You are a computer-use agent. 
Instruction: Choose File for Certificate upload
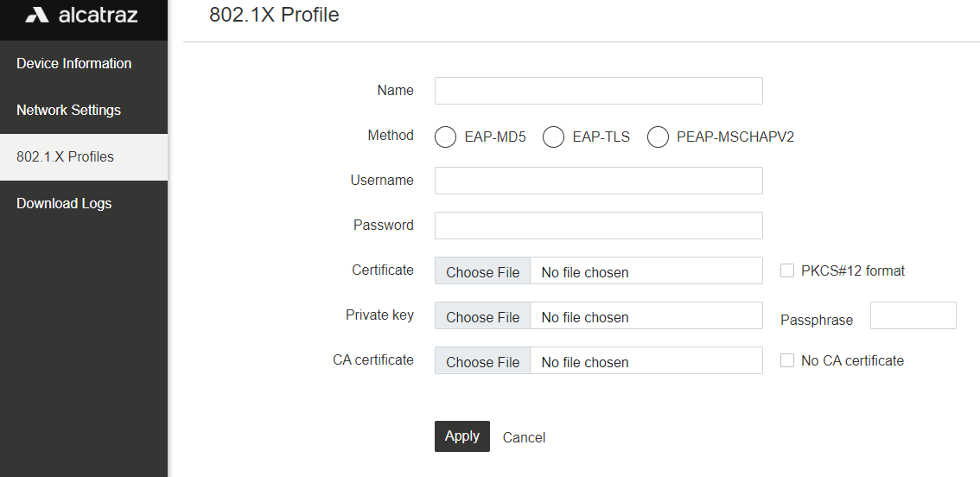coord(482,270)
